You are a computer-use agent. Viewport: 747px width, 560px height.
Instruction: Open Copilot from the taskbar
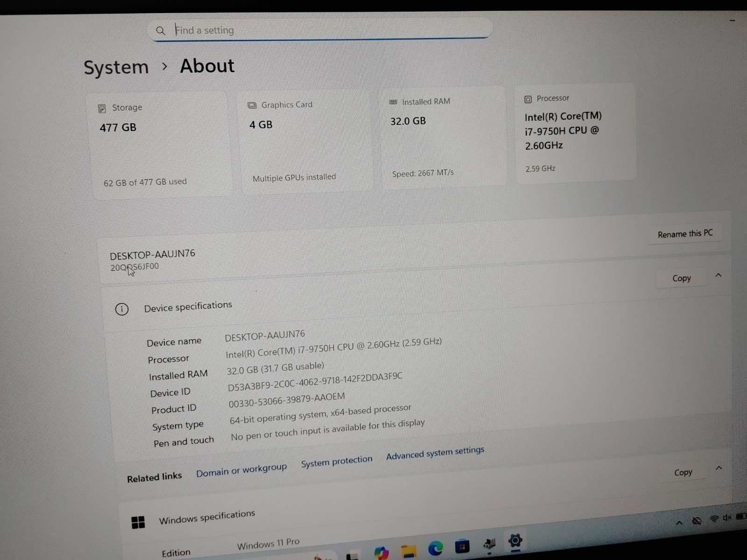(x=381, y=553)
